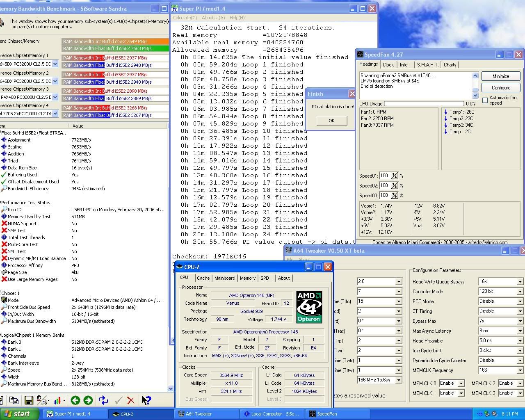Click the green Forward arrow in Sandra
The image size is (525, 420).
pyautogui.click(x=88, y=400)
